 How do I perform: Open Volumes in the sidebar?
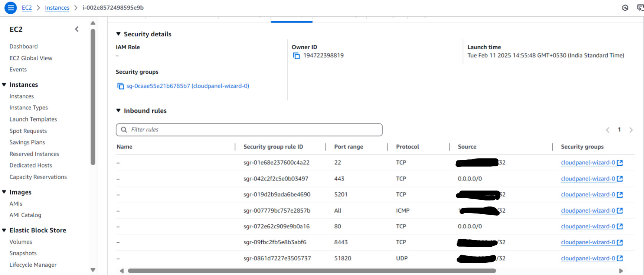21,242
